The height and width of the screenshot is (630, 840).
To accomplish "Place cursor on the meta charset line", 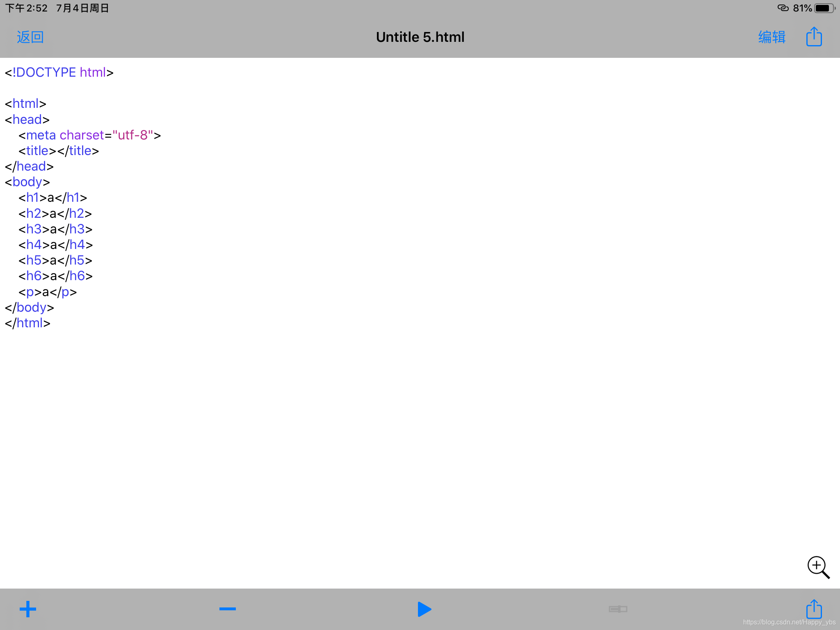I will [x=89, y=135].
